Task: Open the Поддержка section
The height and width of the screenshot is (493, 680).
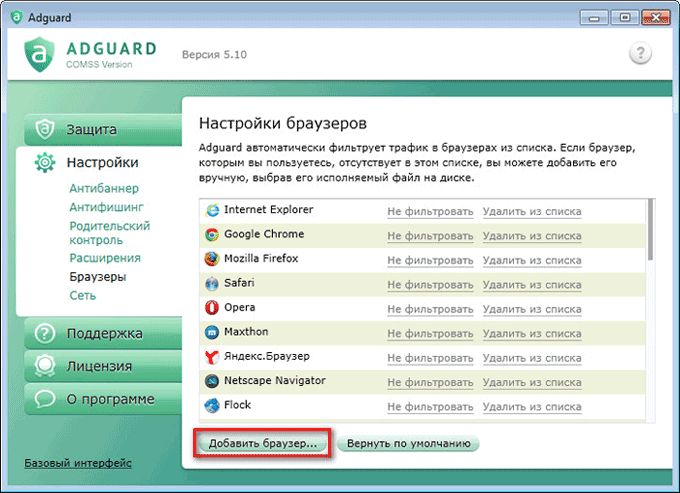Action: point(103,333)
